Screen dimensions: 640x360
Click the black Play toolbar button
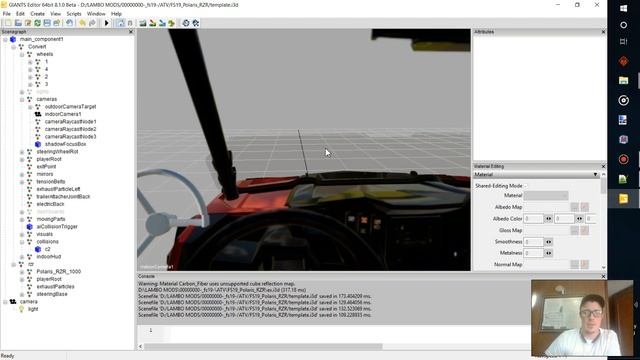[x=107, y=23]
